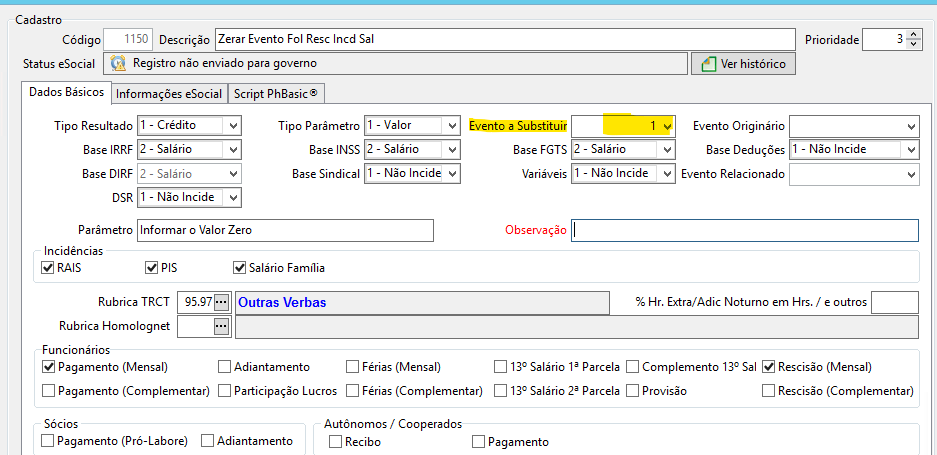Open the Evento Originário dropdown
Viewport: 937px width, 455px height.
(911, 126)
